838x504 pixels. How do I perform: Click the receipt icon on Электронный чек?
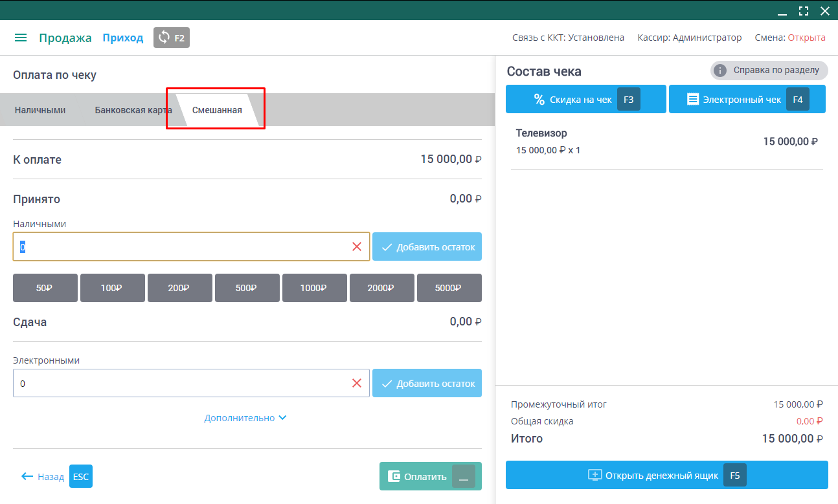[693, 99]
